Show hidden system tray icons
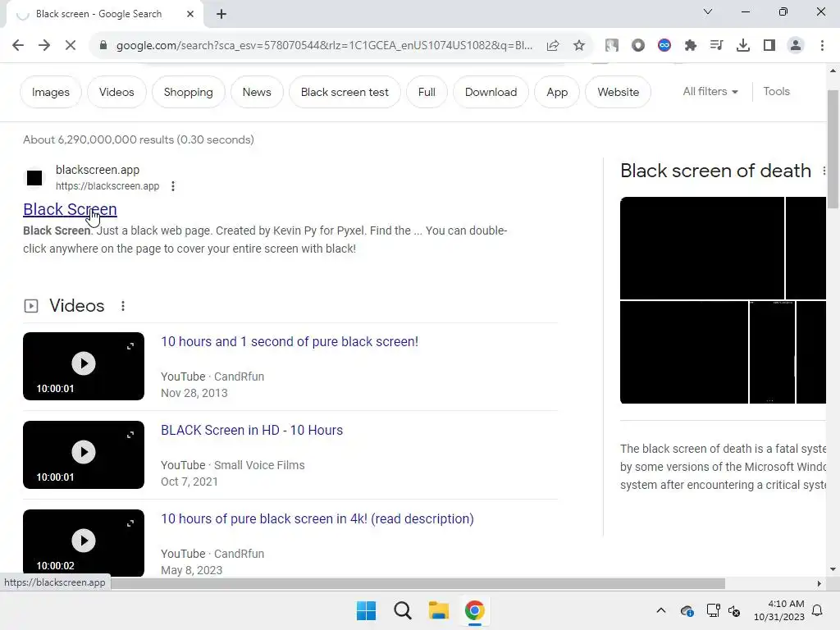This screenshot has width=840, height=630. click(x=661, y=610)
